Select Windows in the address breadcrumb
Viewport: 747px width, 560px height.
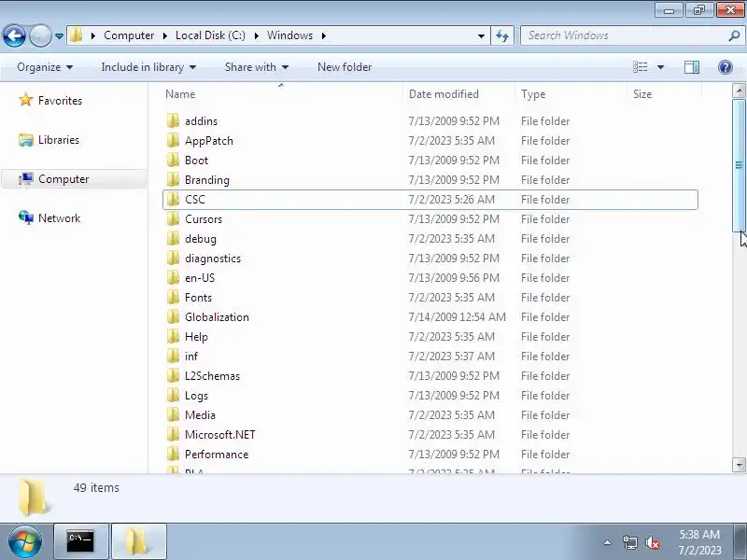(x=289, y=35)
